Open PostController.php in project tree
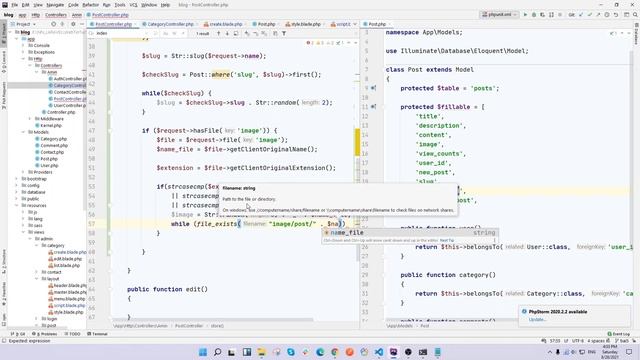The height and width of the screenshot is (360, 640). click(x=68, y=99)
